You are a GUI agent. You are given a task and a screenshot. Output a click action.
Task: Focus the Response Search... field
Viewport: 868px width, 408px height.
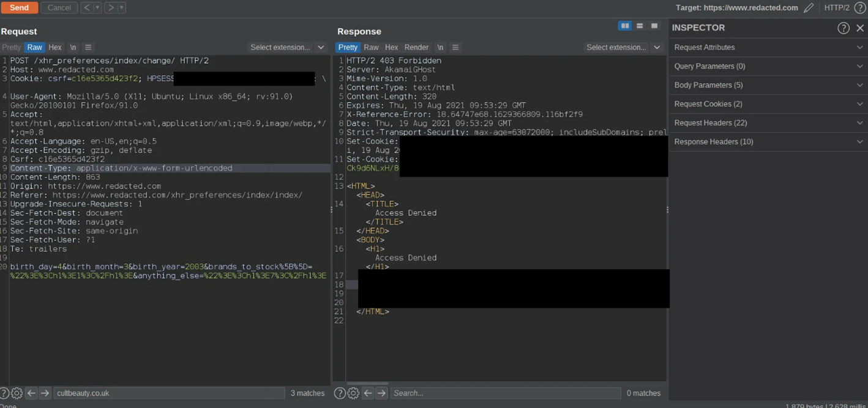tap(506, 393)
